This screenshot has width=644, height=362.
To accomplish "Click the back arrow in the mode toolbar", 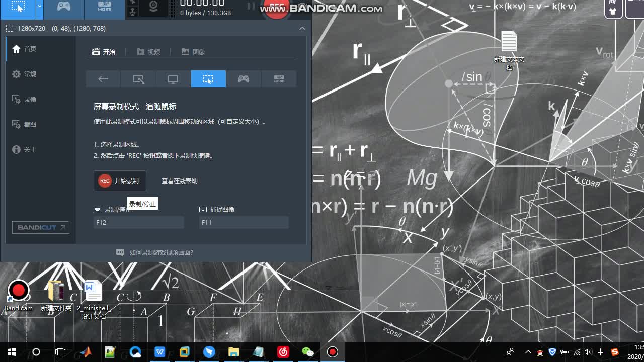I will coord(103,79).
